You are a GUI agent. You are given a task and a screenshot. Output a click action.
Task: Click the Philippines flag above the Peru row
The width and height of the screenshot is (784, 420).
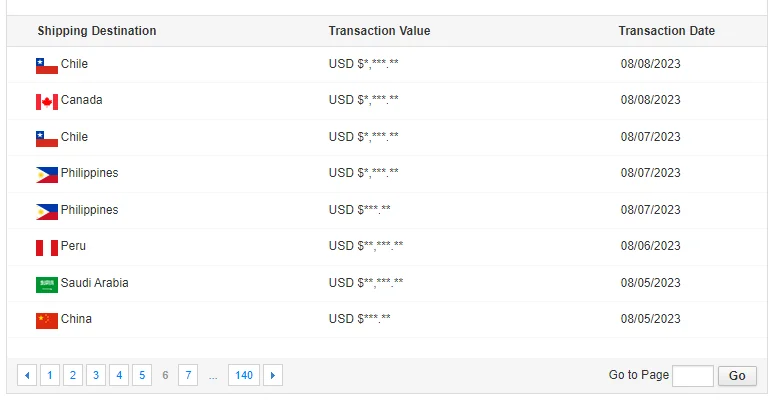point(47,211)
